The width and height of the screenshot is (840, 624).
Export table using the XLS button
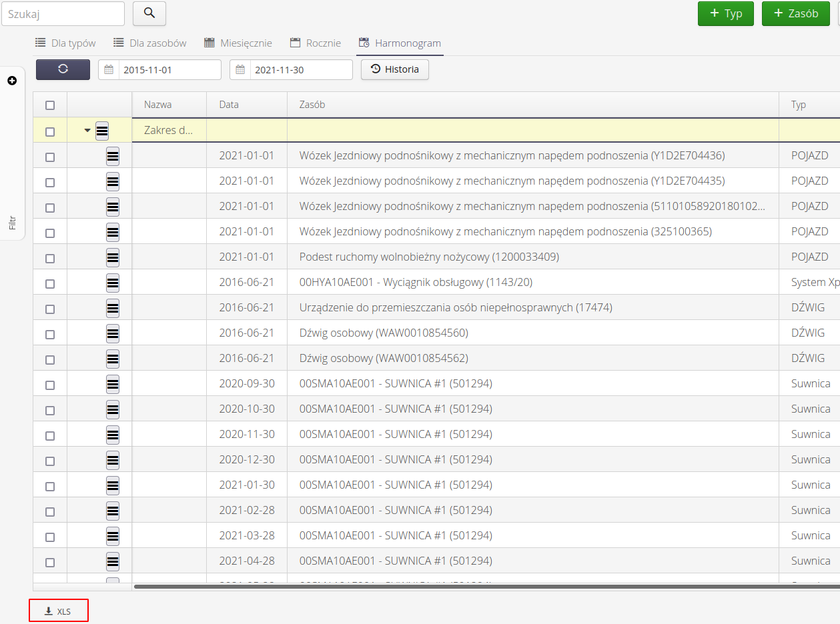coord(58,611)
